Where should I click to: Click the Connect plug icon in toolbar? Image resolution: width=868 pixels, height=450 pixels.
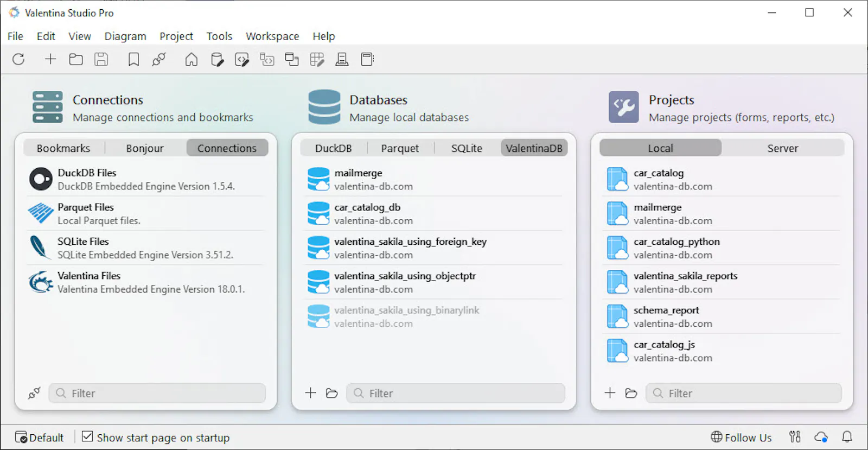pyautogui.click(x=159, y=59)
